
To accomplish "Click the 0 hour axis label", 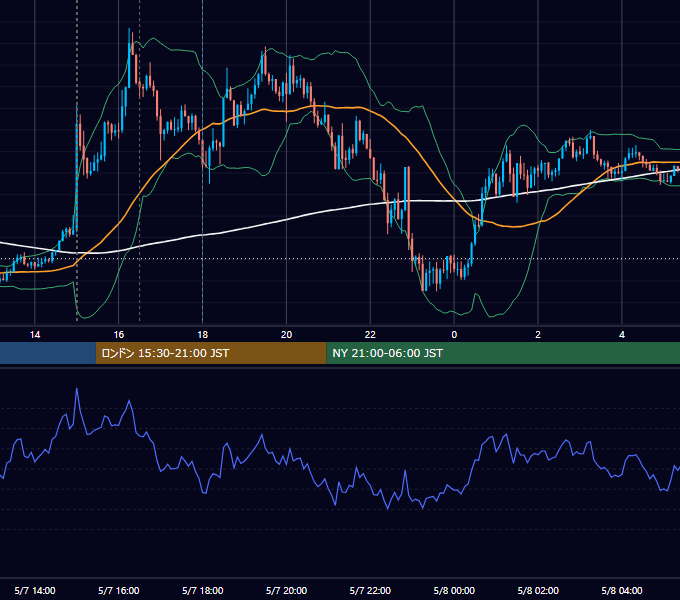I will pos(454,335).
